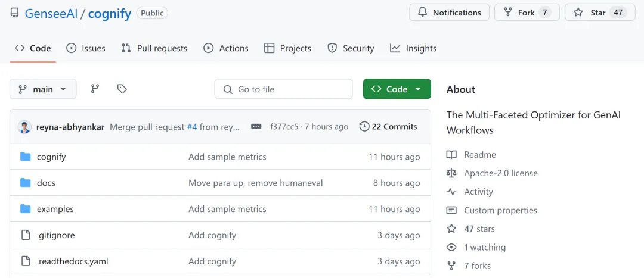The image size is (644, 278).
Task: Open pull request #4 link
Action: [192, 127]
